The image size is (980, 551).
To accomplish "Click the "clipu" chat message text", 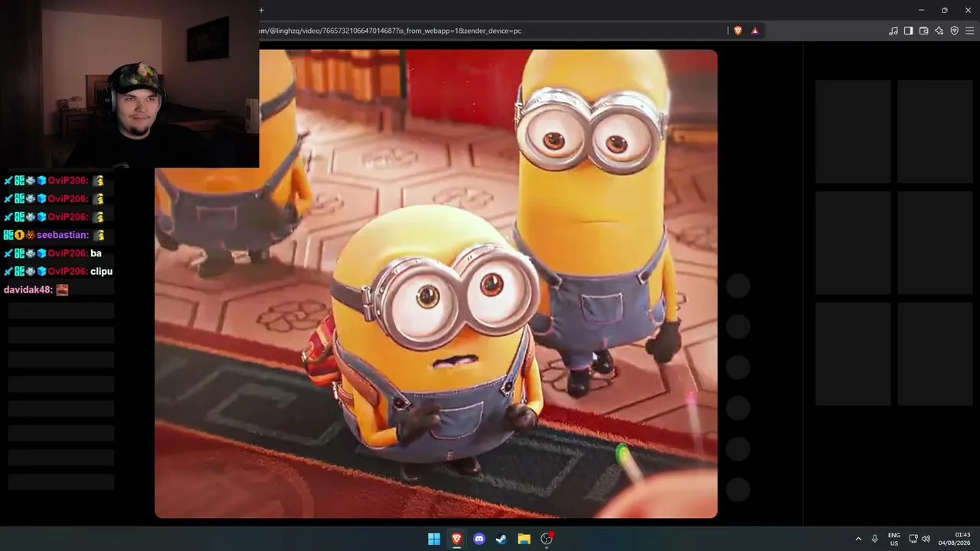I will click(x=102, y=272).
